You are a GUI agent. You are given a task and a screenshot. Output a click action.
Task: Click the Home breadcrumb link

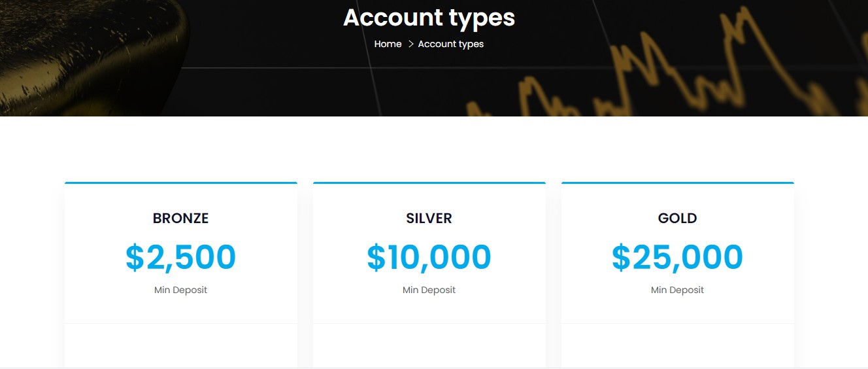coord(388,44)
